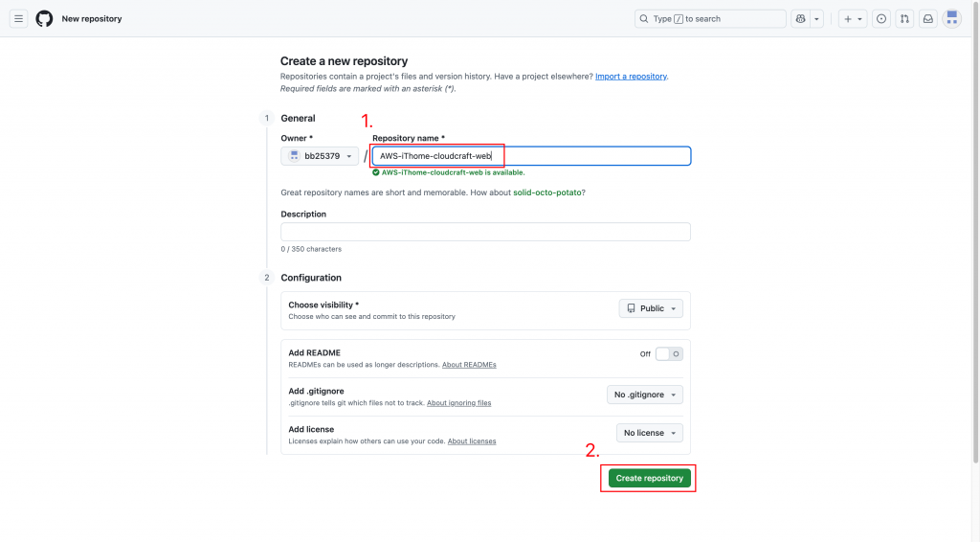The width and height of the screenshot is (980, 542).
Task: Open the About READMEs link
Action: point(469,365)
